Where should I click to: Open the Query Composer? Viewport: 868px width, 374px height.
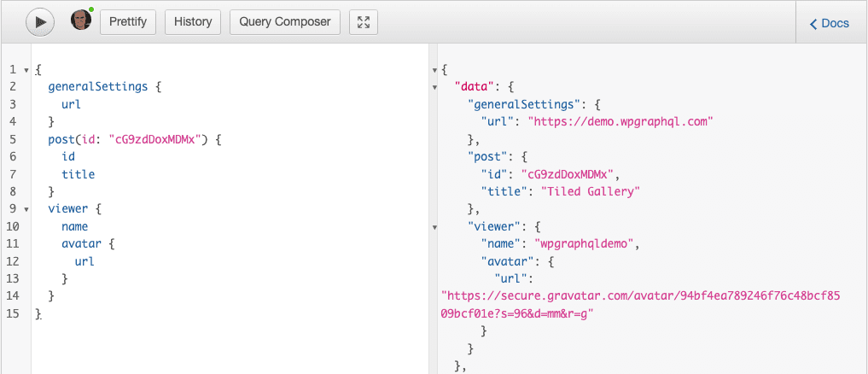point(285,22)
